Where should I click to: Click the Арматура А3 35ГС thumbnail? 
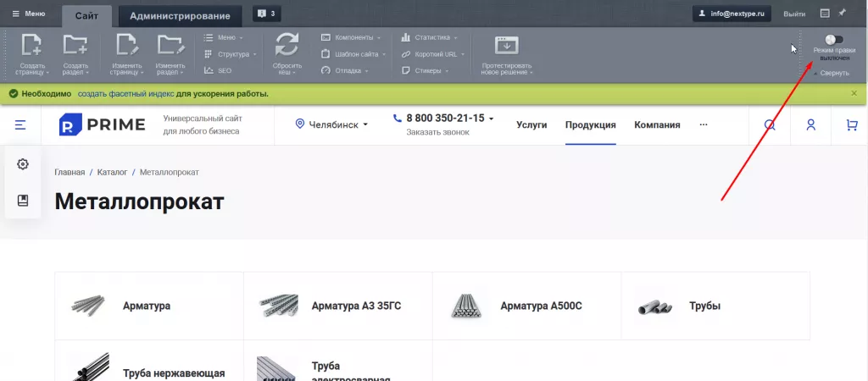[278, 306]
